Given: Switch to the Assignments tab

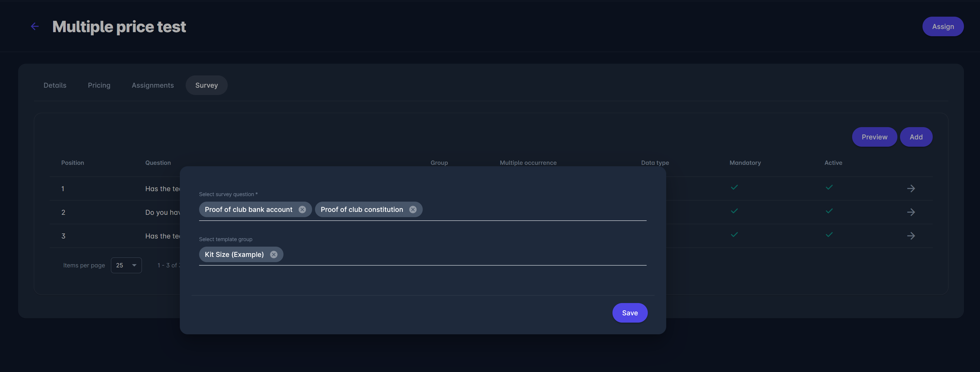Looking at the screenshot, I should (153, 85).
